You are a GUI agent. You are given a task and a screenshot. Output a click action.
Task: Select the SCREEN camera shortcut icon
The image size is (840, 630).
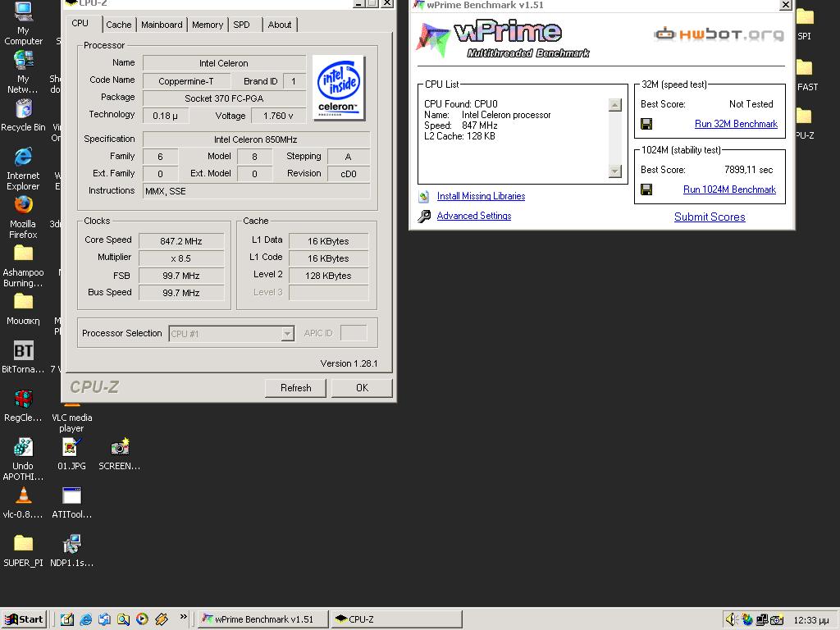(x=120, y=454)
